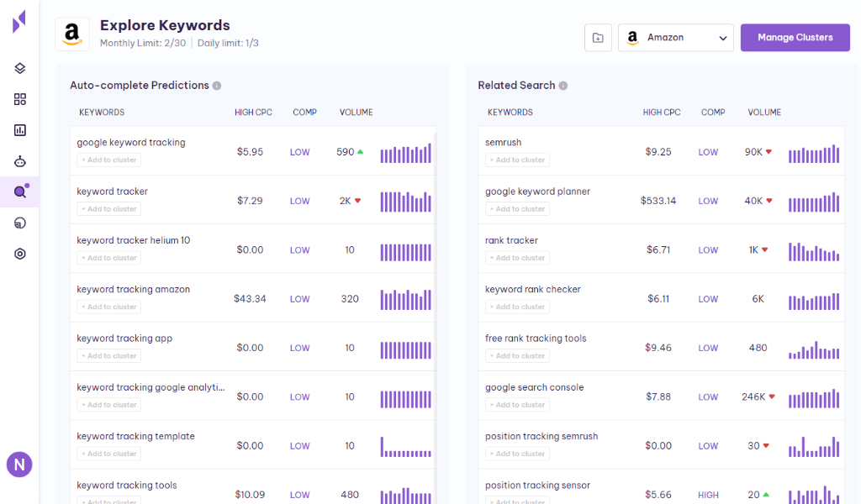Click info icon next to Related Search
This screenshot has width=861, height=504.
click(563, 86)
